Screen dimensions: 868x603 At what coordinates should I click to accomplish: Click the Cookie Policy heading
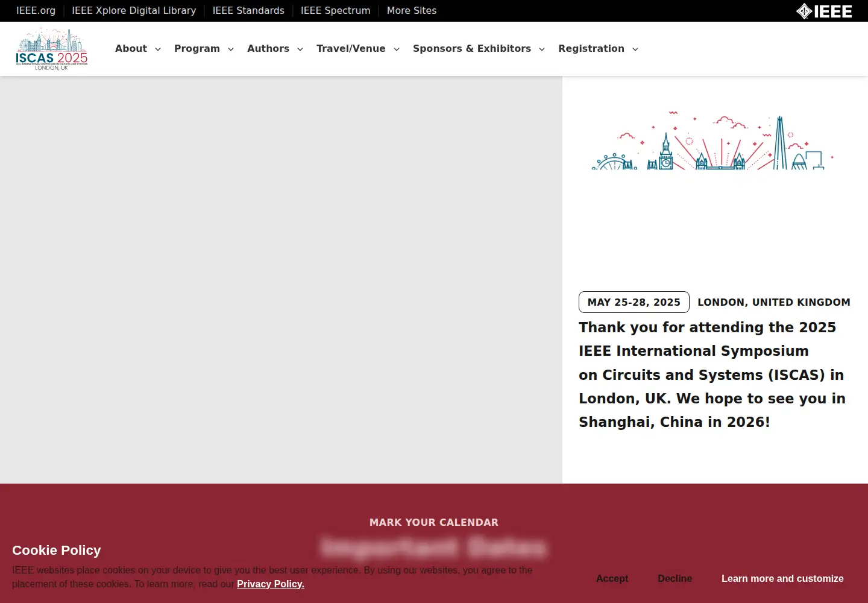coord(57,550)
